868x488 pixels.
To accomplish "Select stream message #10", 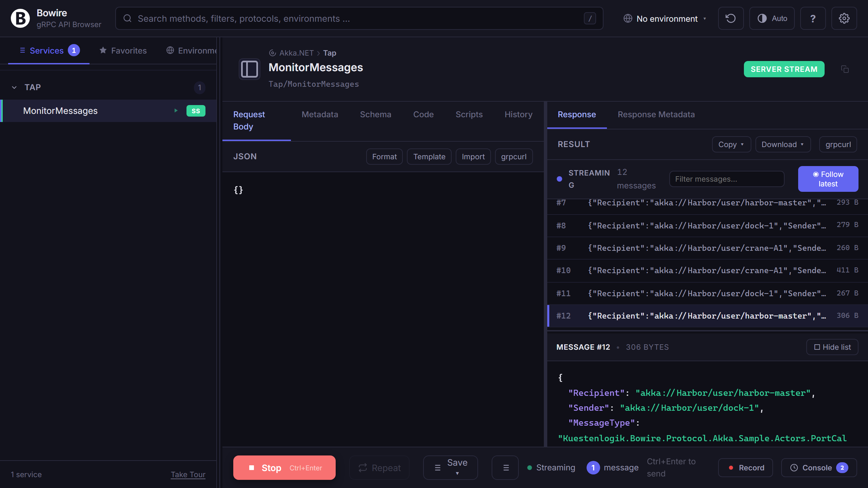I will (707, 270).
